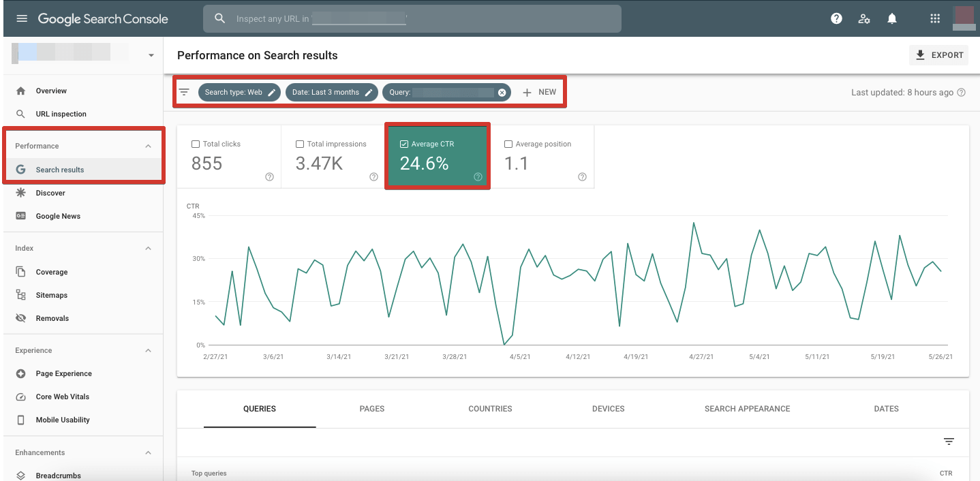
Task: Switch to the Dates tab
Action: tap(887, 409)
